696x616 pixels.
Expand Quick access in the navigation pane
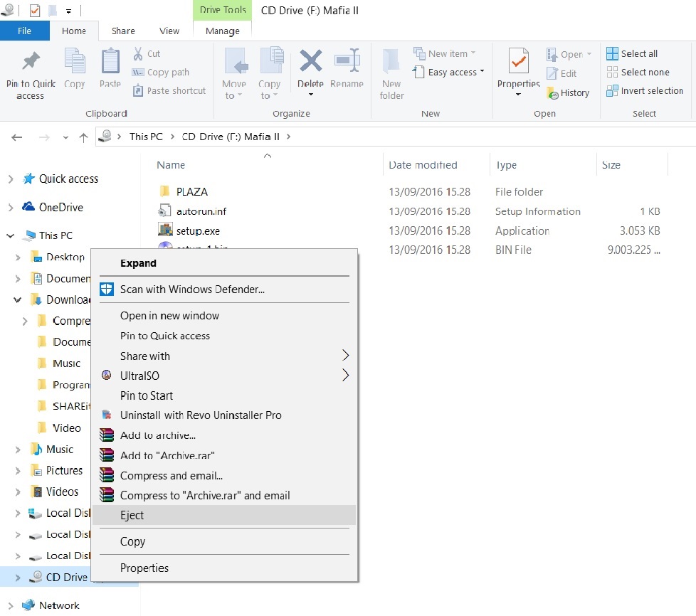11,179
